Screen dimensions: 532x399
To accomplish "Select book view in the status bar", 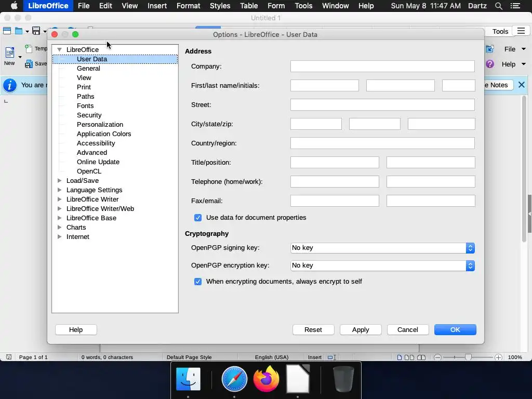I will (421, 357).
